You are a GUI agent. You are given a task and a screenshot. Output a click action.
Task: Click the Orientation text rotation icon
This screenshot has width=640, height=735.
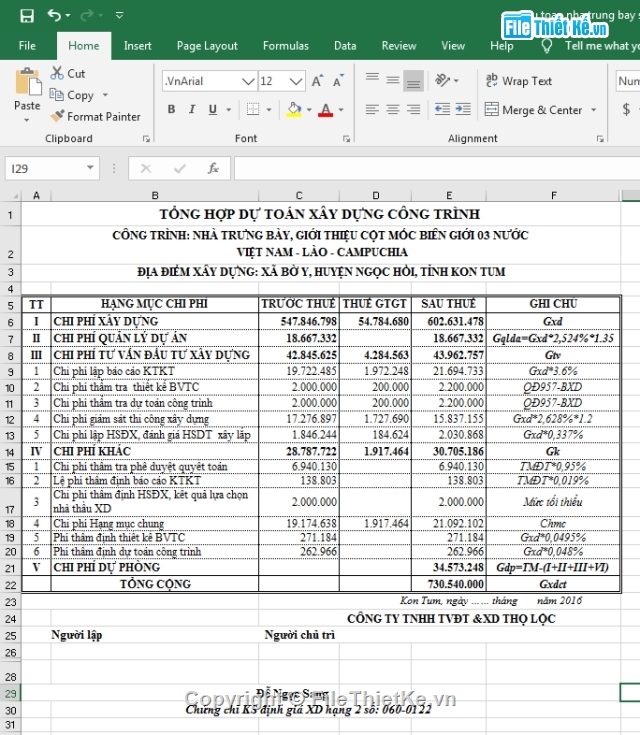click(x=443, y=81)
